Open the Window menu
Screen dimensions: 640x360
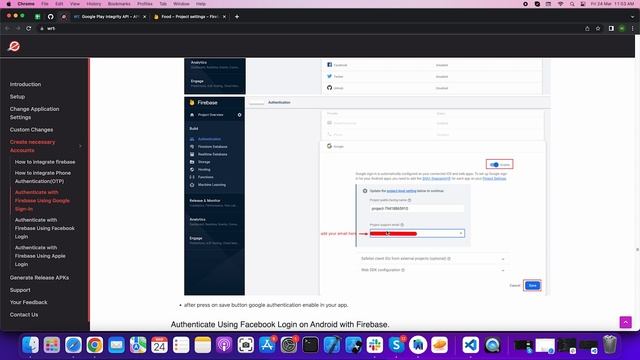pos(181,4)
